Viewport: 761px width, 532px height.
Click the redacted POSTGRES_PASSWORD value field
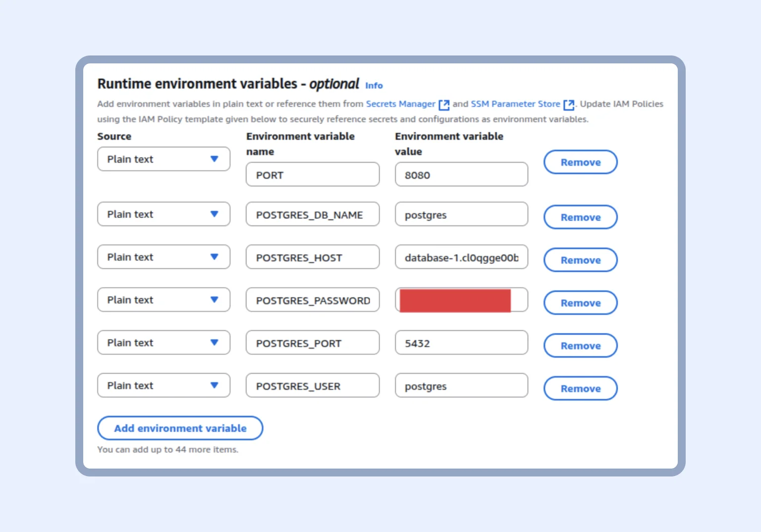click(461, 300)
